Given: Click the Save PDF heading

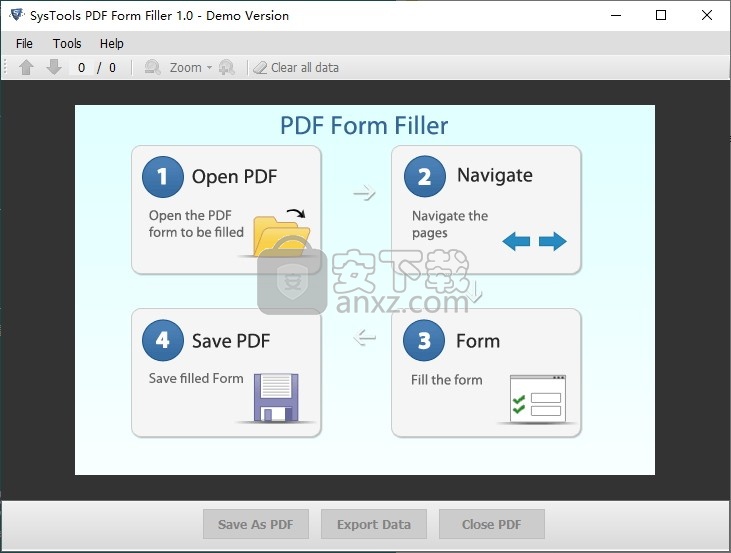Looking at the screenshot, I should 231,341.
